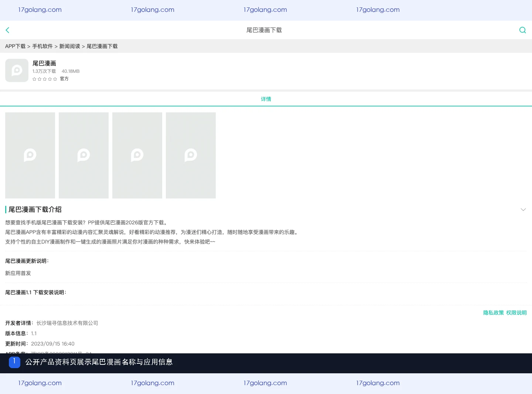The height and width of the screenshot is (394, 532).
Task: Open search with the magnifier icon
Action: click(x=522, y=30)
